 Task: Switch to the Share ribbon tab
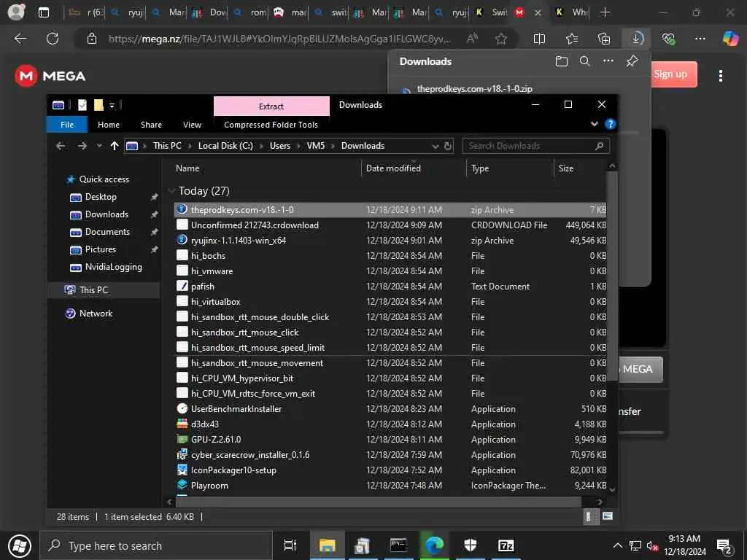click(151, 125)
